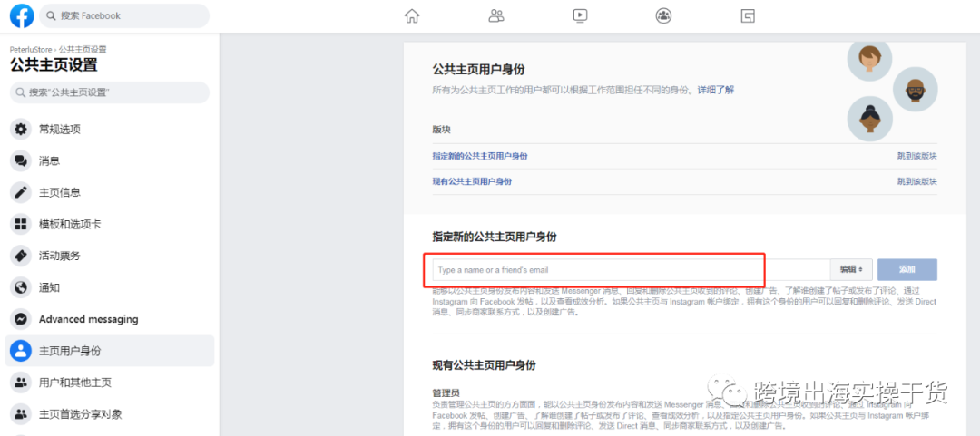Click 跳到该版块 beside 现有公共主页用户身份
The image size is (980, 436).
coord(916,182)
